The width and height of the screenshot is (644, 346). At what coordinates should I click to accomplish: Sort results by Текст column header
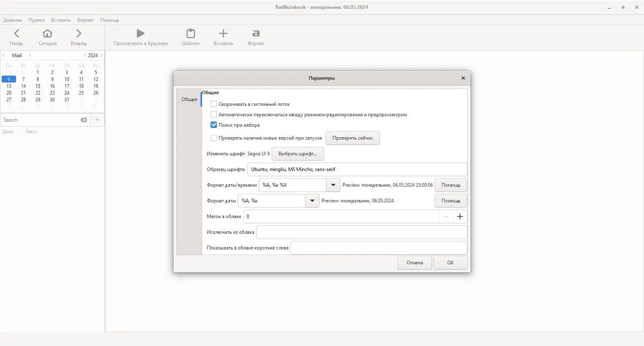pos(31,132)
